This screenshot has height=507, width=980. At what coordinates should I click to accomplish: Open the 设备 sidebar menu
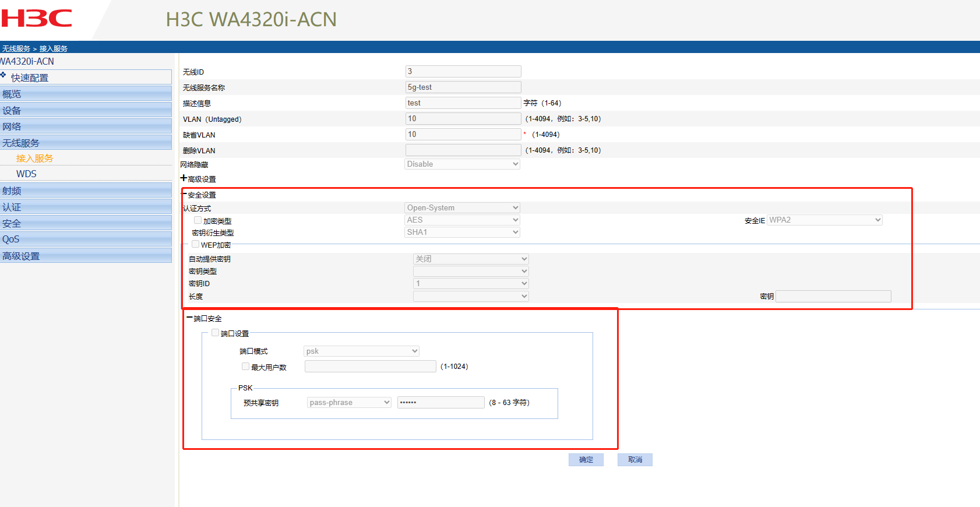click(x=86, y=110)
